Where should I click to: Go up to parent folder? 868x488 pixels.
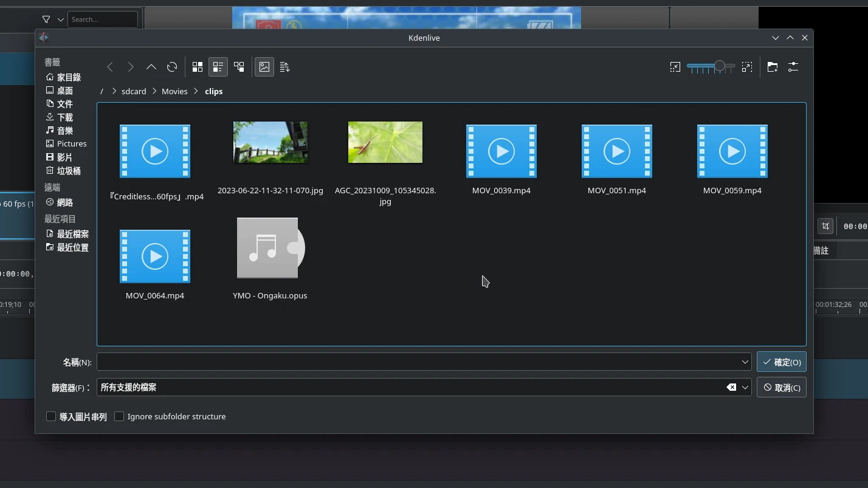pos(151,67)
